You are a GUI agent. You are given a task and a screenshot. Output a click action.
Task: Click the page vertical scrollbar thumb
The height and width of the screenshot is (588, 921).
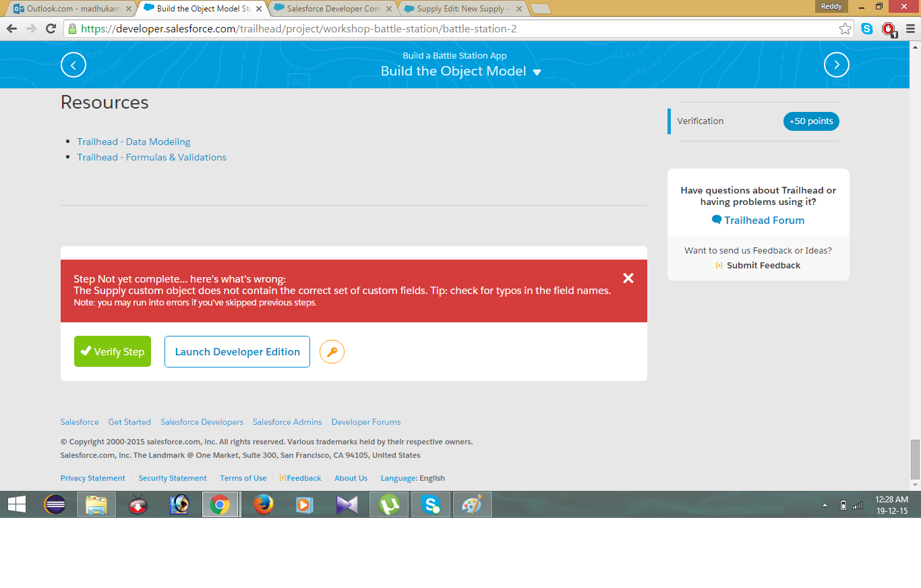coord(915,459)
